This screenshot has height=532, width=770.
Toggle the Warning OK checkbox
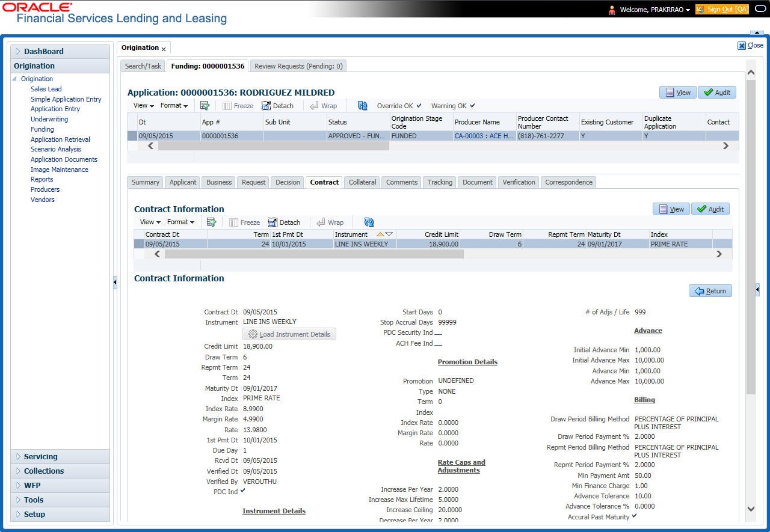click(x=472, y=106)
